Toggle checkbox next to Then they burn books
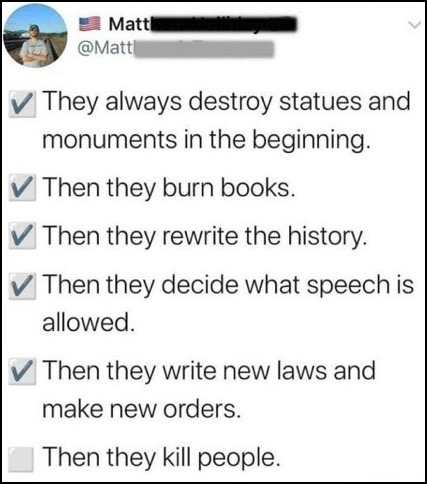The width and height of the screenshot is (427, 484). tap(22, 187)
